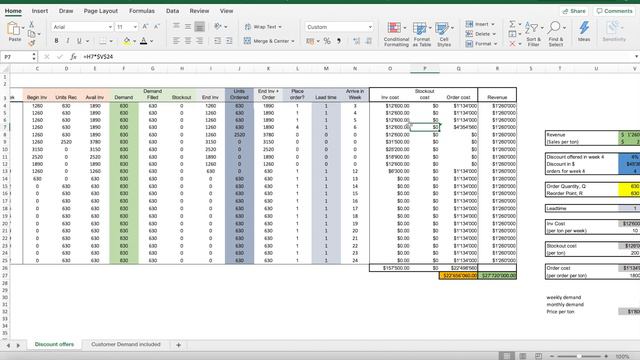Center text horizontally
Image resolution: width=640 pixels, height=360 pixels.
(188, 41)
